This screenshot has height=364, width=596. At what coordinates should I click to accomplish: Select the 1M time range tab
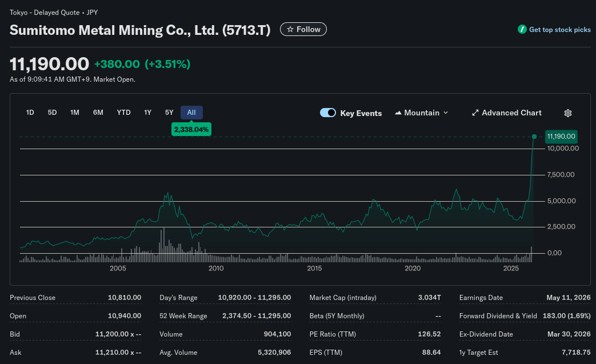click(x=75, y=113)
